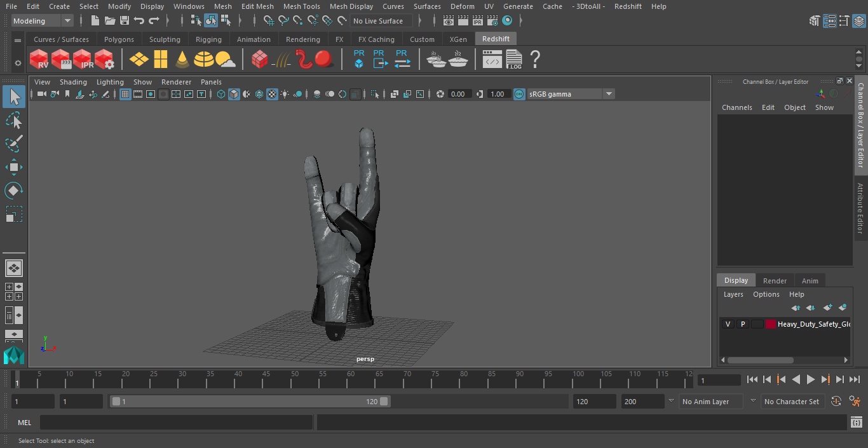The width and height of the screenshot is (868, 448).
Task: Switch to the Rigging shelf tab
Action: (x=208, y=39)
